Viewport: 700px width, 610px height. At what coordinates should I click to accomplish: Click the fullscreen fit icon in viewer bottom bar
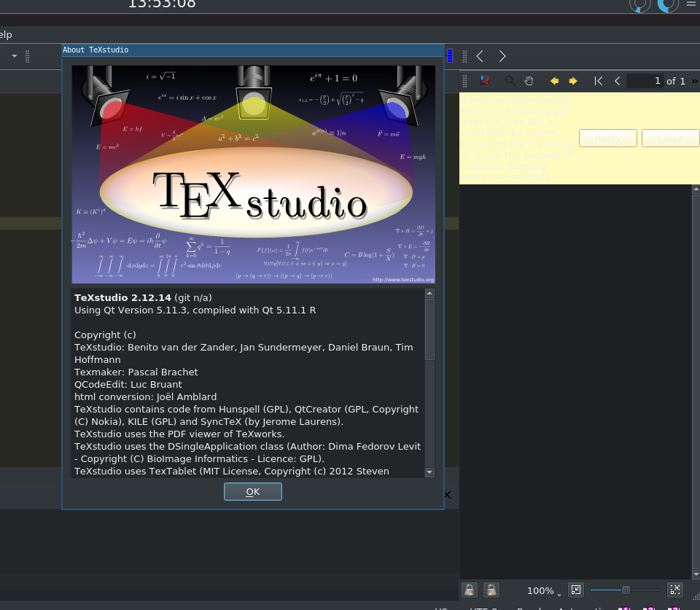pos(674,590)
